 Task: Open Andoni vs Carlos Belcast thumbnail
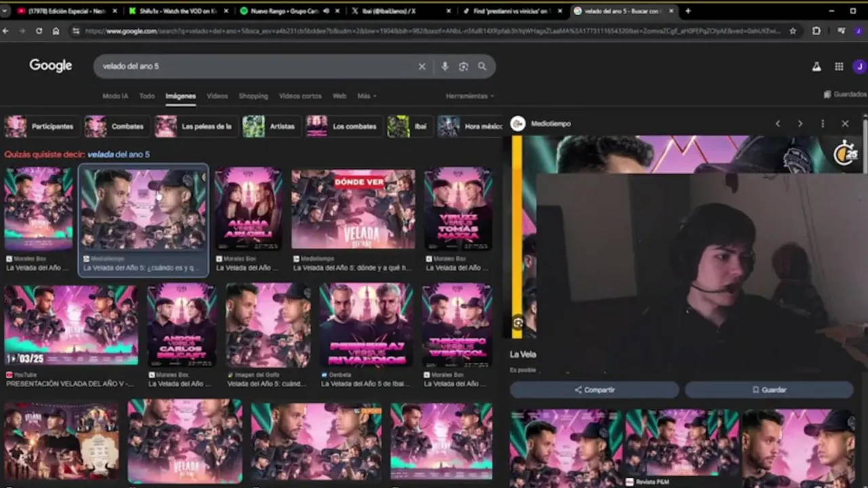coord(182,325)
